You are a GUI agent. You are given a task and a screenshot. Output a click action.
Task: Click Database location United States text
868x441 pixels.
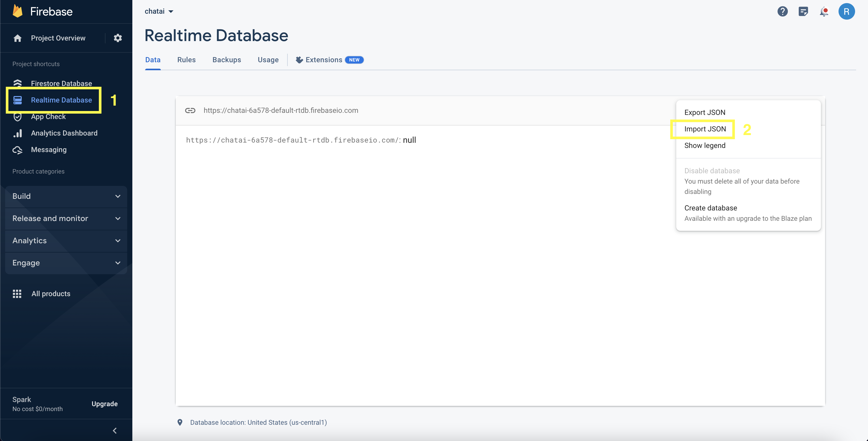258,422
